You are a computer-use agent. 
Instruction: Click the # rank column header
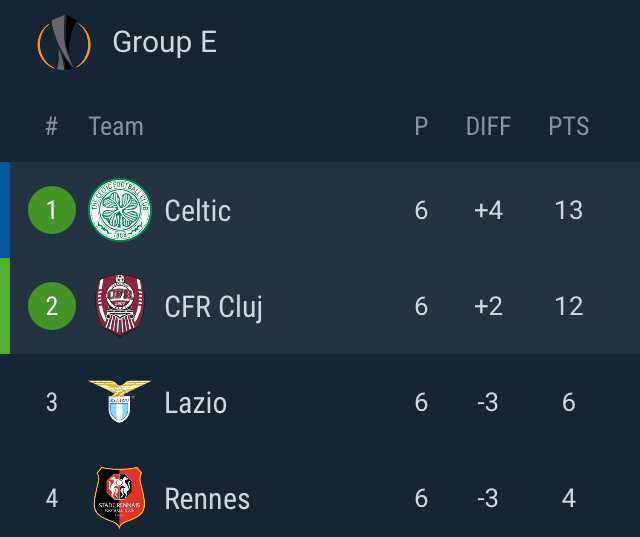coord(51,126)
